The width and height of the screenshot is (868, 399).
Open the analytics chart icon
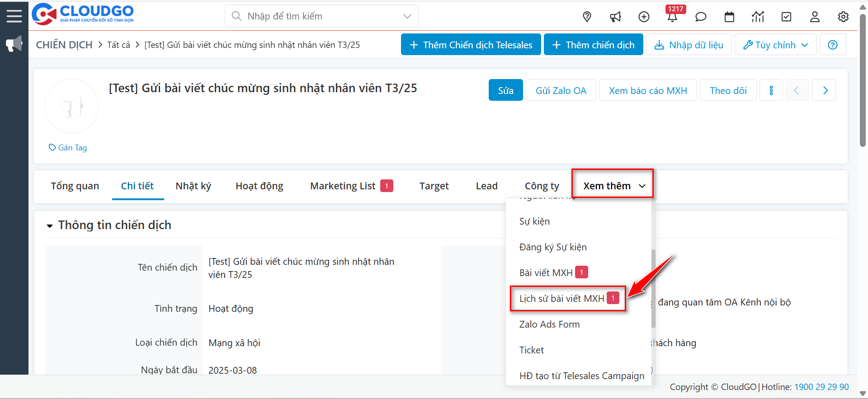coord(758,17)
